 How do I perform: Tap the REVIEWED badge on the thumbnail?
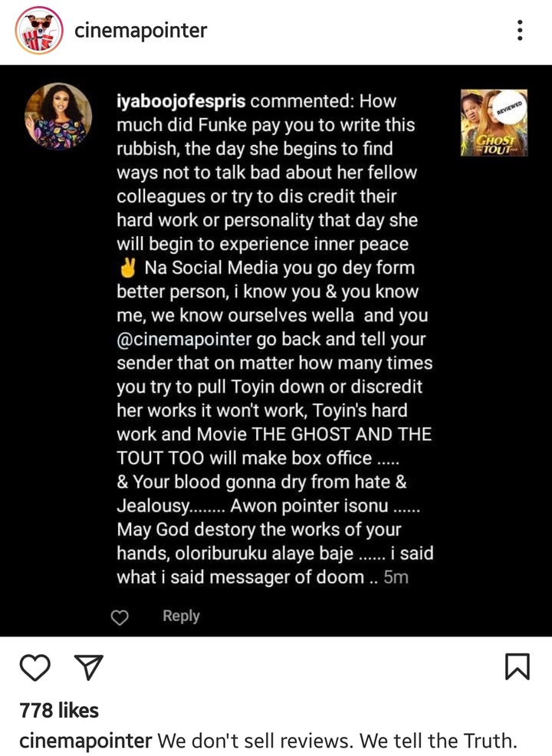pyautogui.click(x=510, y=107)
